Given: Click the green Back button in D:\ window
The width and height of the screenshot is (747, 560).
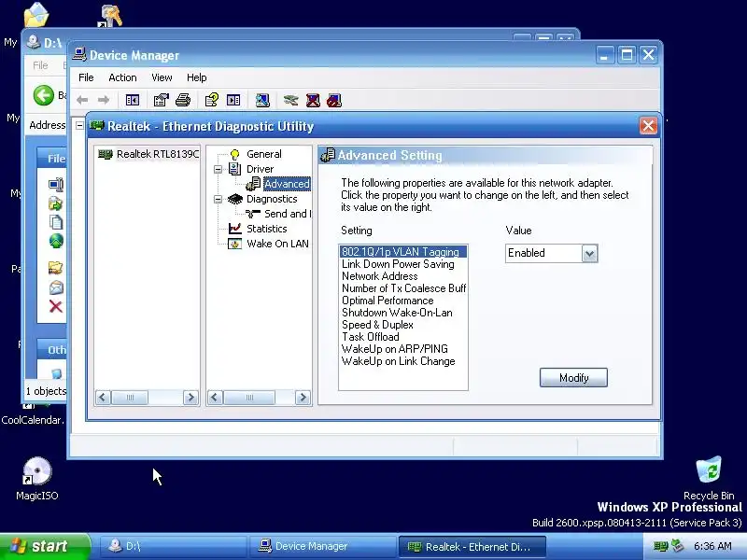Looking at the screenshot, I should (x=43, y=95).
